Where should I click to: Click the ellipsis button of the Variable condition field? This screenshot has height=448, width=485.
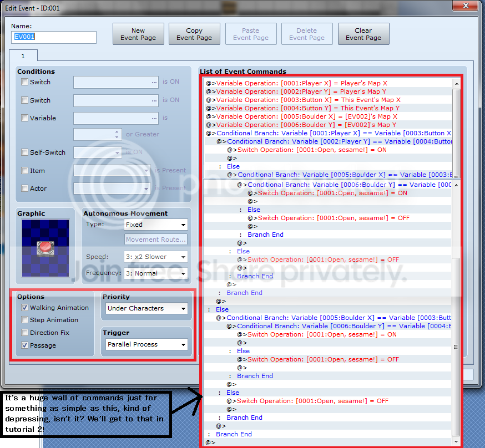[154, 118]
